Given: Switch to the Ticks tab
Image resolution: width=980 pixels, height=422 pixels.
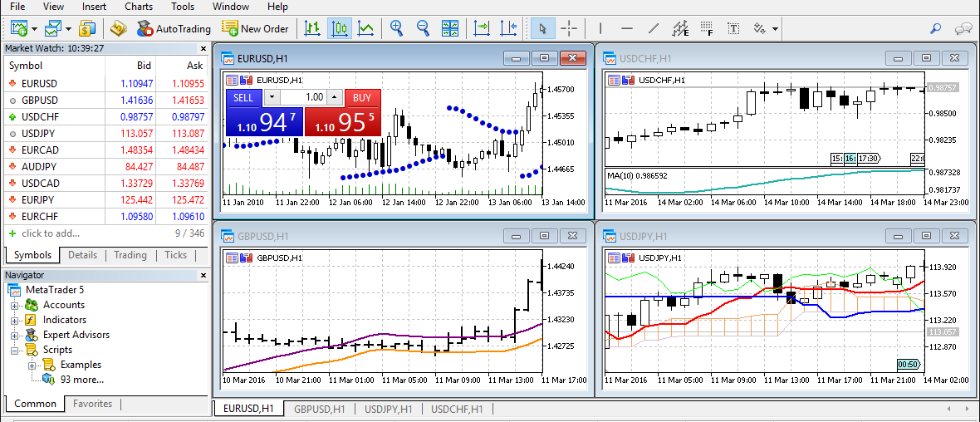Looking at the screenshot, I should point(175,255).
